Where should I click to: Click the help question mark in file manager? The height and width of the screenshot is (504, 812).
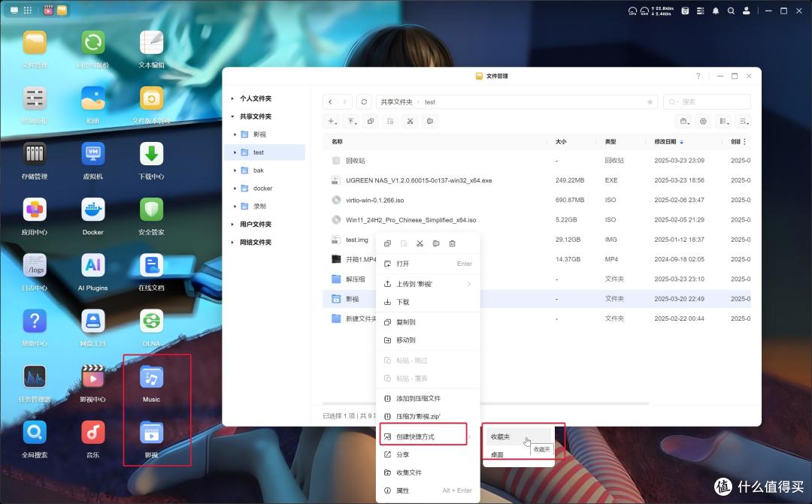[x=698, y=76]
